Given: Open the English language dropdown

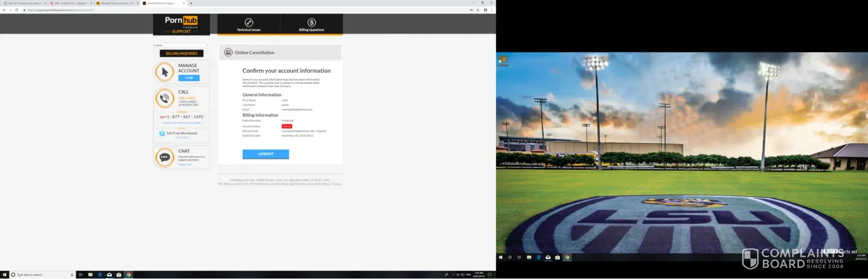Looking at the screenshot, I should 181,45.
